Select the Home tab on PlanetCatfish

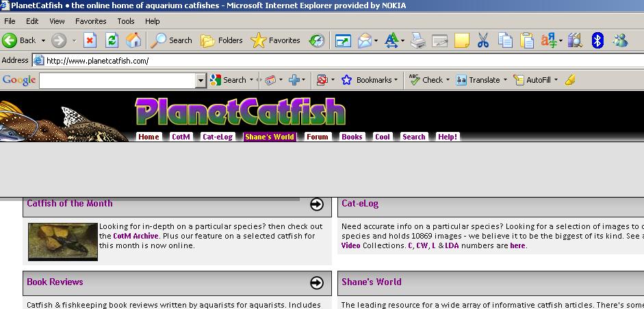pyautogui.click(x=149, y=137)
